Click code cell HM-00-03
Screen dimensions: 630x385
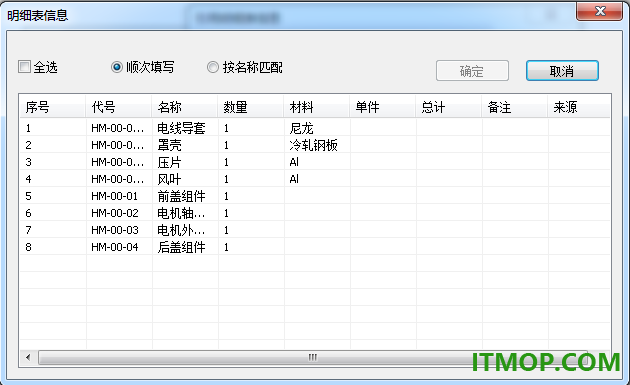[115, 230]
